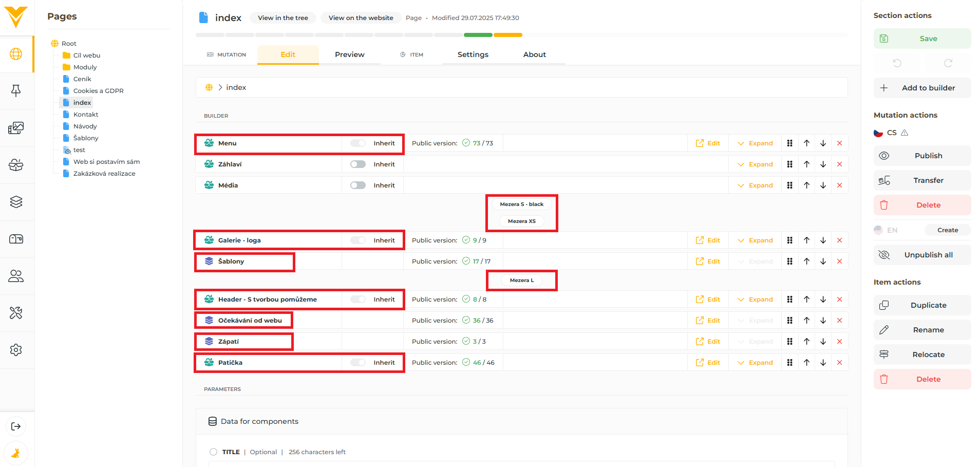980x467 pixels.
Task: Expand the Menu component
Action: click(755, 143)
